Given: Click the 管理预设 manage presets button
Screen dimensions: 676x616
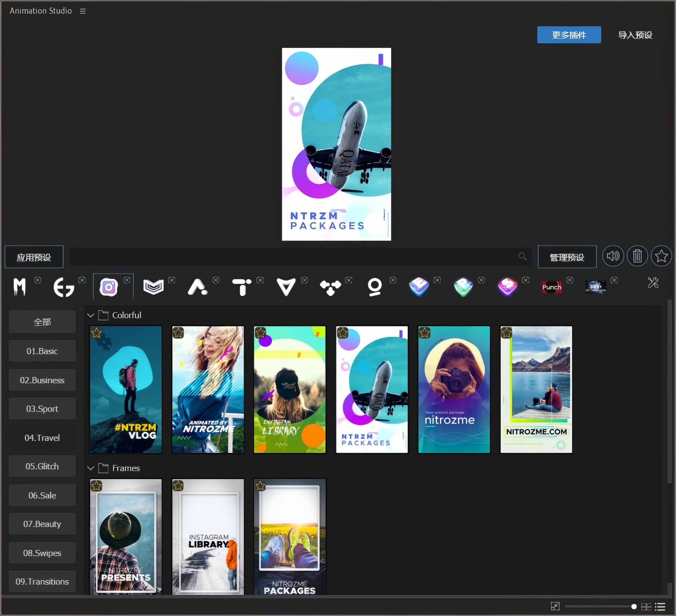Looking at the screenshot, I should pos(567,257).
